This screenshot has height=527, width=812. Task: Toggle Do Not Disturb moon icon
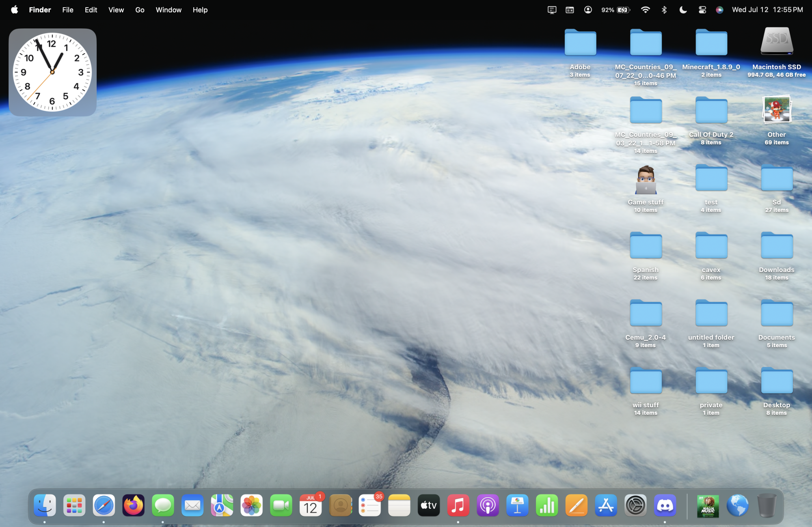pos(683,10)
